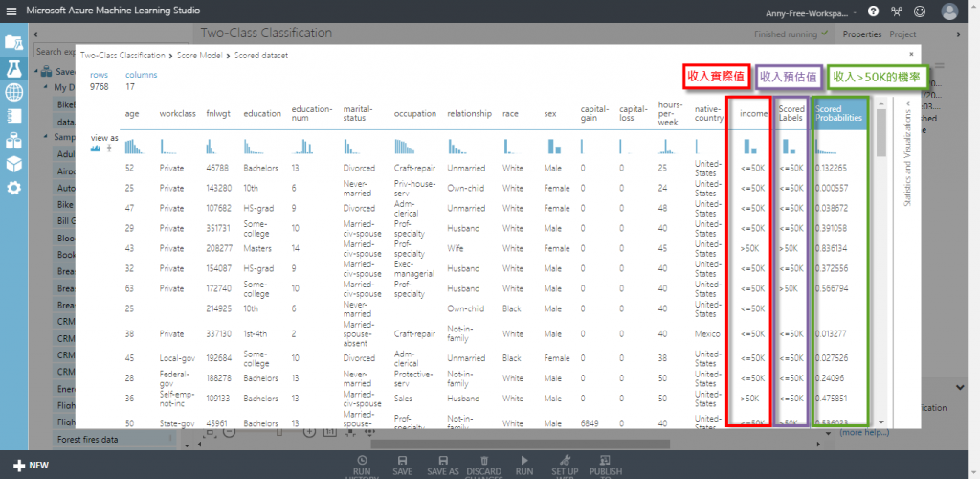Click the NEW plus button
The image size is (980, 479).
point(31,466)
